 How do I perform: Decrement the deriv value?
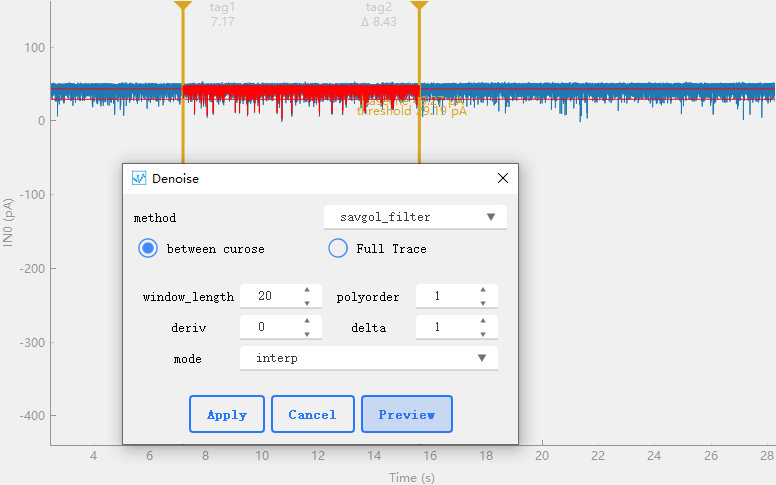pyautogui.click(x=307, y=334)
